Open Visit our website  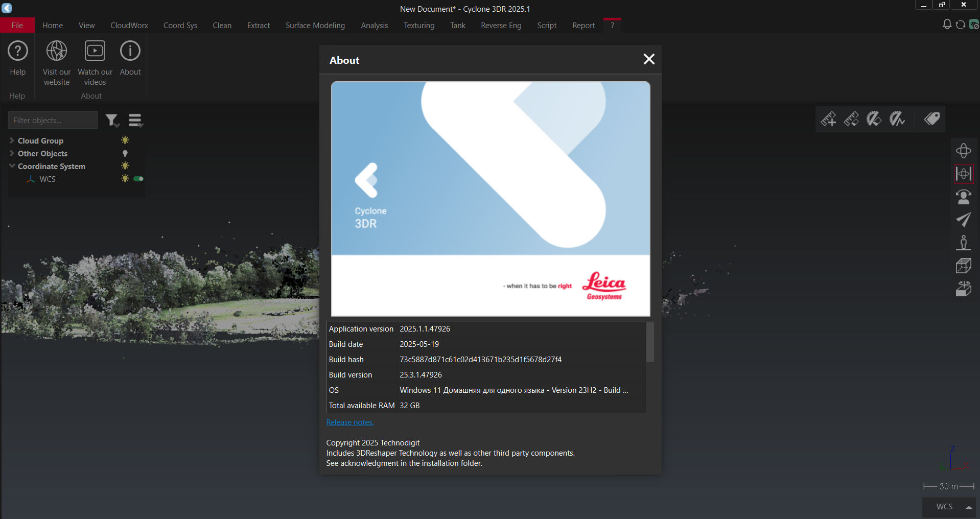coord(56,56)
